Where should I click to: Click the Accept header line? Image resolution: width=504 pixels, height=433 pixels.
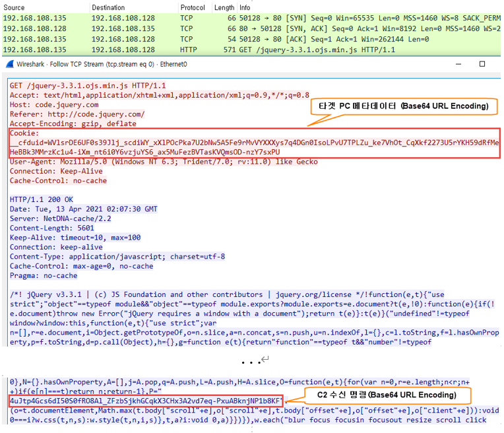pos(160,95)
